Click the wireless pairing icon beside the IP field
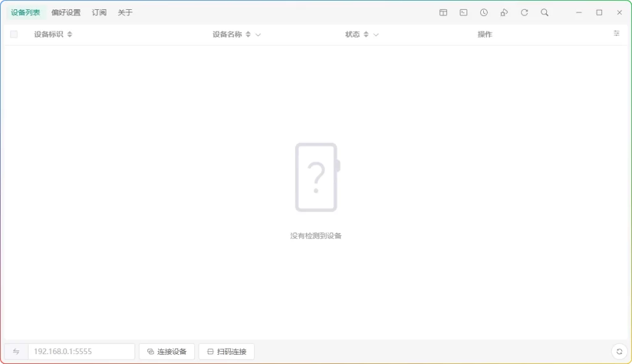Screen dimensions: 632x364 click(x=16, y=351)
